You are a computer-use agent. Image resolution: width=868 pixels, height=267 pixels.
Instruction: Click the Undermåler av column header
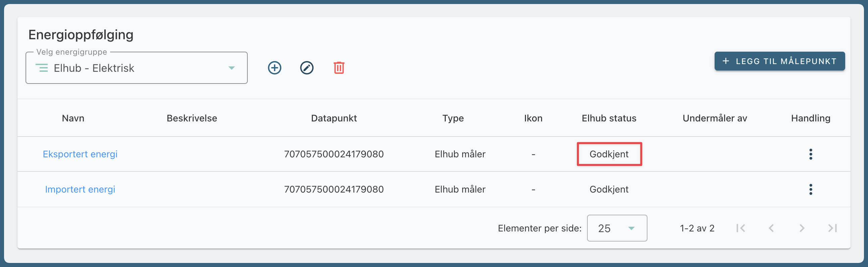point(715,118)
